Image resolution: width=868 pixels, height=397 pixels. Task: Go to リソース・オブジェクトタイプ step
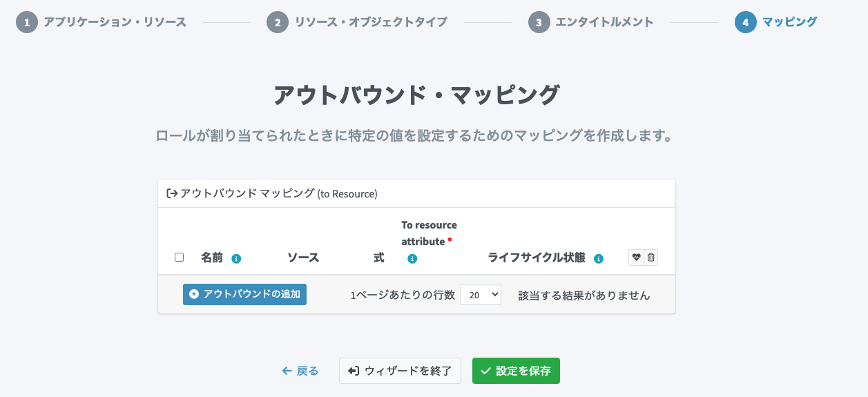pyautogui.click(x=371, y=22)
